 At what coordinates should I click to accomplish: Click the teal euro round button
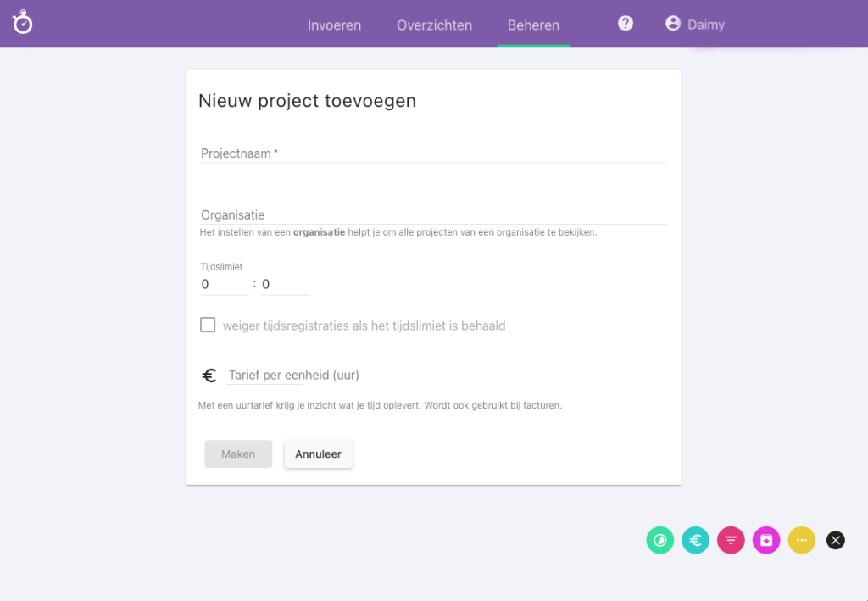coord(695,540)
